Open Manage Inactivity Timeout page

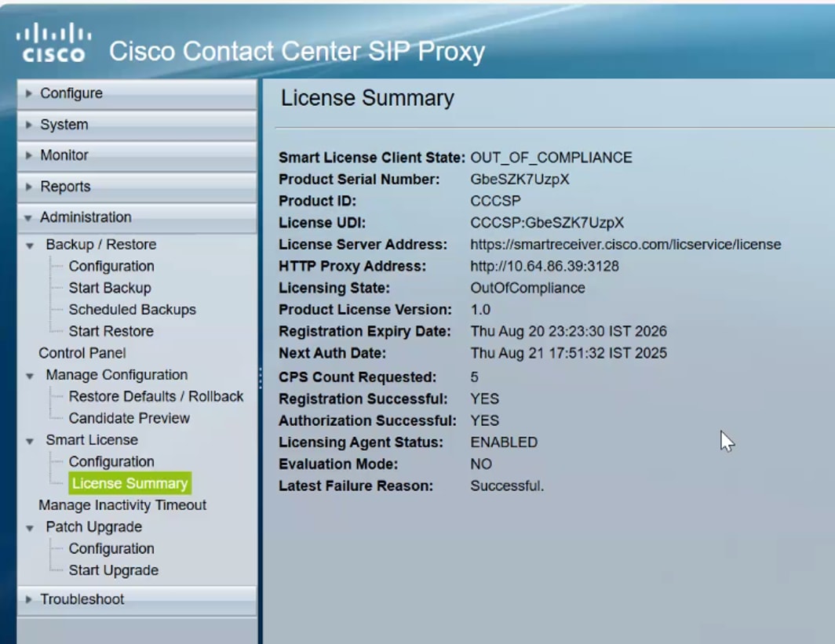tap(122, 505)
